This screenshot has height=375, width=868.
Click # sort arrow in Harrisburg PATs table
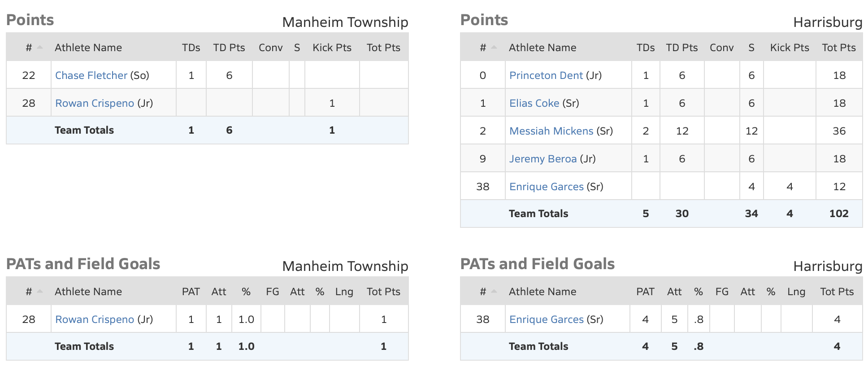tap(494, 291)
